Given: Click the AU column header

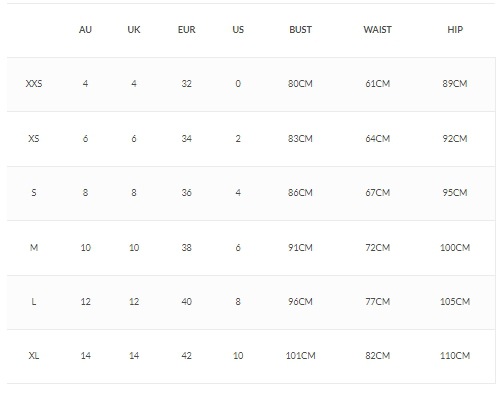Looking at the screenshot, I should tap(85, 30).
